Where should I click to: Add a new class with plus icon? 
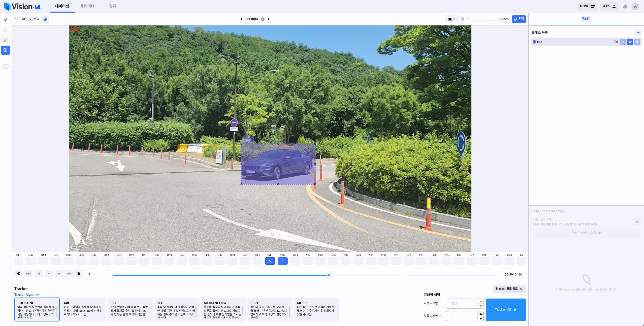[638, 32]
